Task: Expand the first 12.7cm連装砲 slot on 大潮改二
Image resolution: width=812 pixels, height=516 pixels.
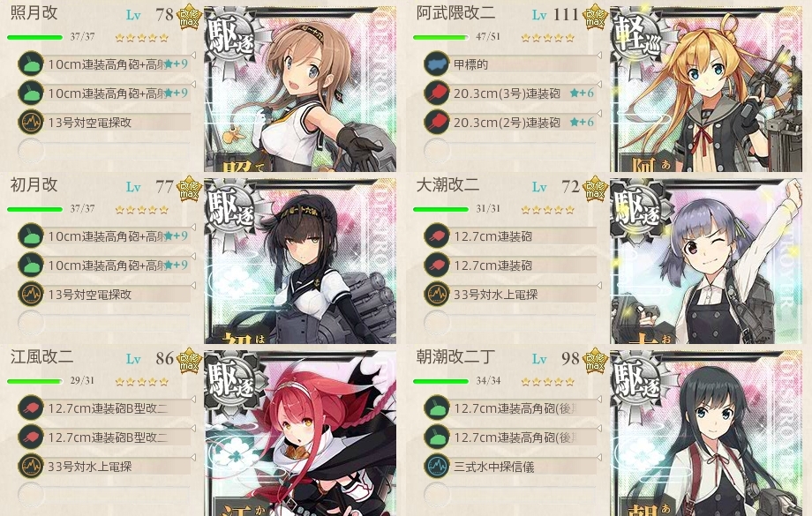Action: tap(510, 236)
